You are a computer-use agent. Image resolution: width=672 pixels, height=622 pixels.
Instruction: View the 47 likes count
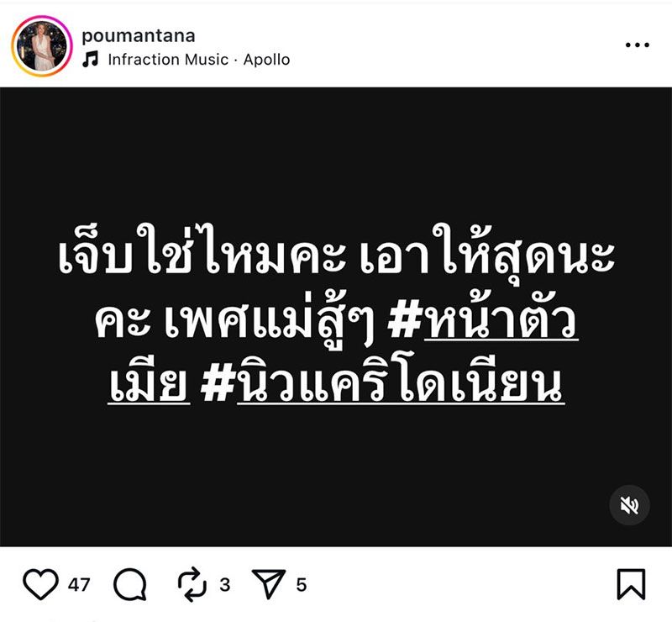[x=79, y=585]
